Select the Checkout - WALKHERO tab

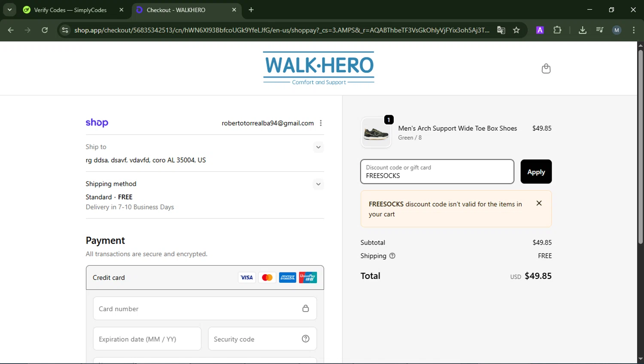tap(176, 10)
